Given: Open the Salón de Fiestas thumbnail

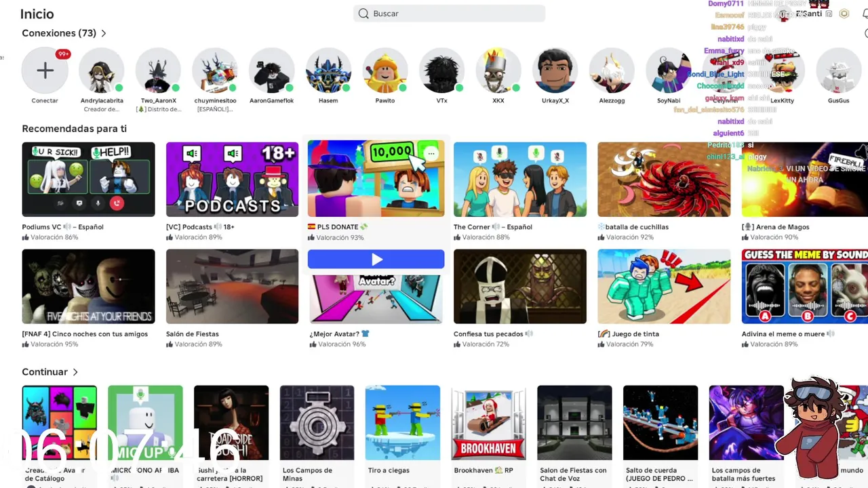Looking at the screenshot, I should tap(232, 286).
